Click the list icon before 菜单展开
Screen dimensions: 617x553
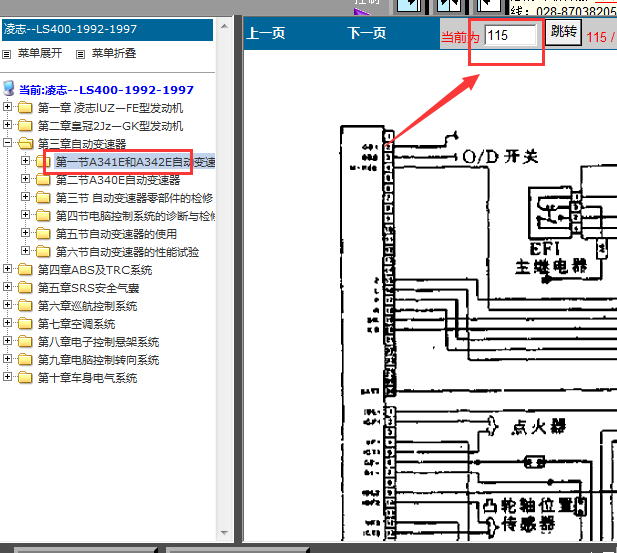point(7,54)
